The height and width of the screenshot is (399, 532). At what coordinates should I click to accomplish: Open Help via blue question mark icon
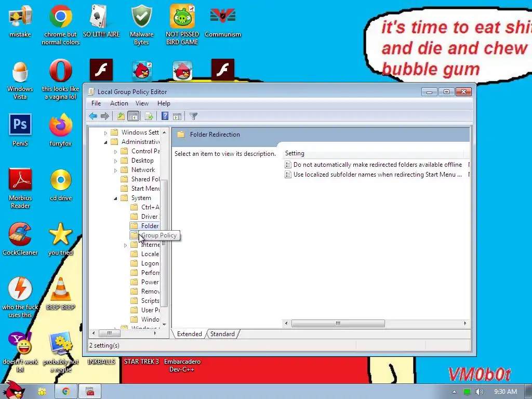[165, 116]
